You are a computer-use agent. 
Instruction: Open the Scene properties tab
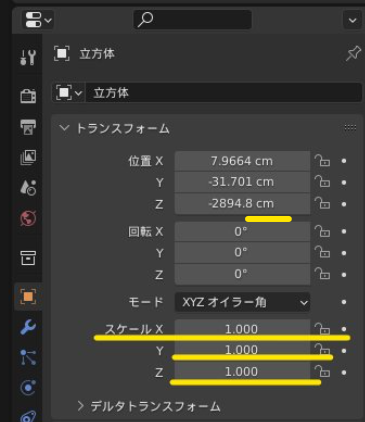pos(28,187)
